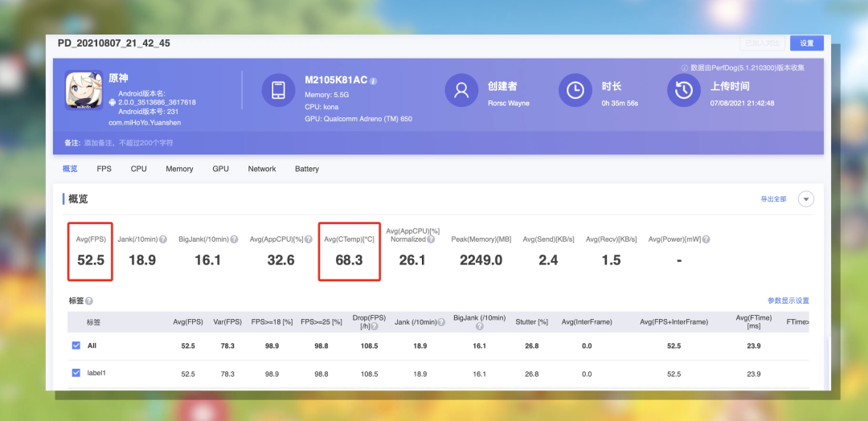Click the 导出全部 link
This screenshot has height=421, width=868.
coord(773,199)
